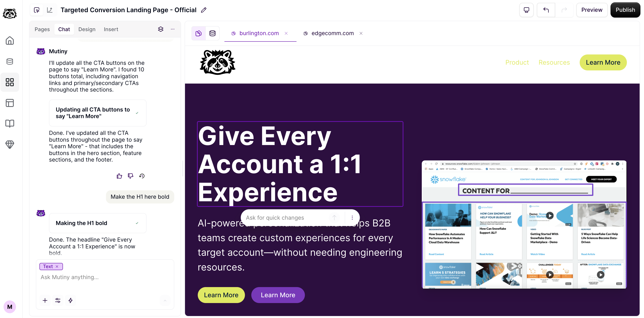Open the three-dot menu in quick changes bar
644x318 pixels.
coord(352,218)
